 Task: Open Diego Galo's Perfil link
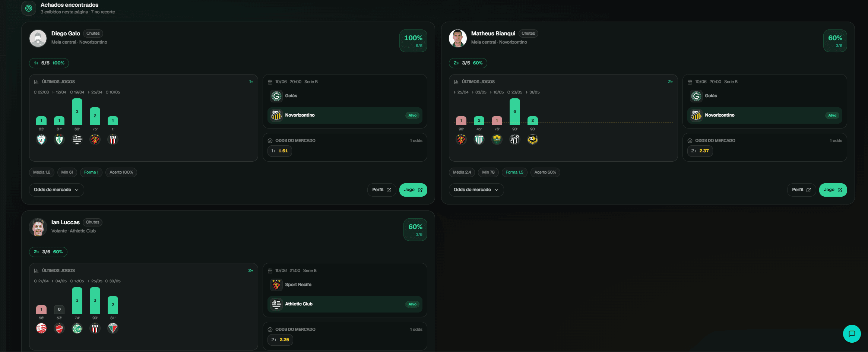click(381, 190)
